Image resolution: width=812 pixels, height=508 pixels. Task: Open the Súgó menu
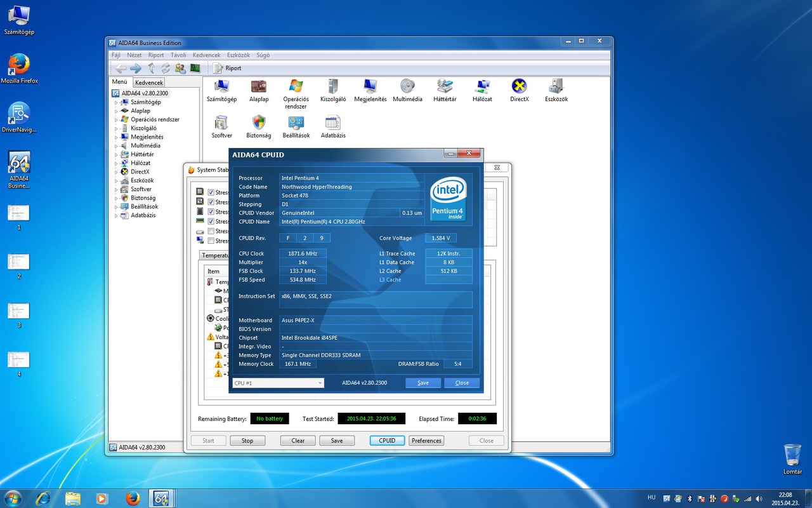click(263, 55)
